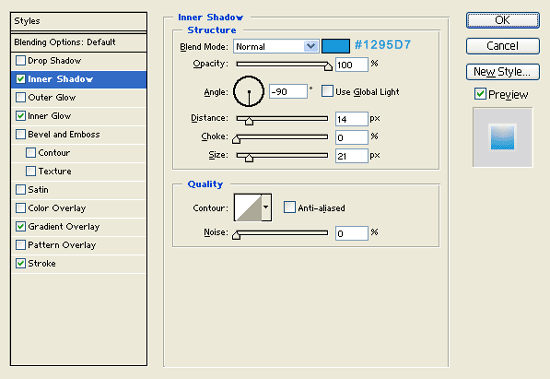Enable the Pattern Overlay checkbox
Viewport: 550px width, 379px height.
coord(21,245)
